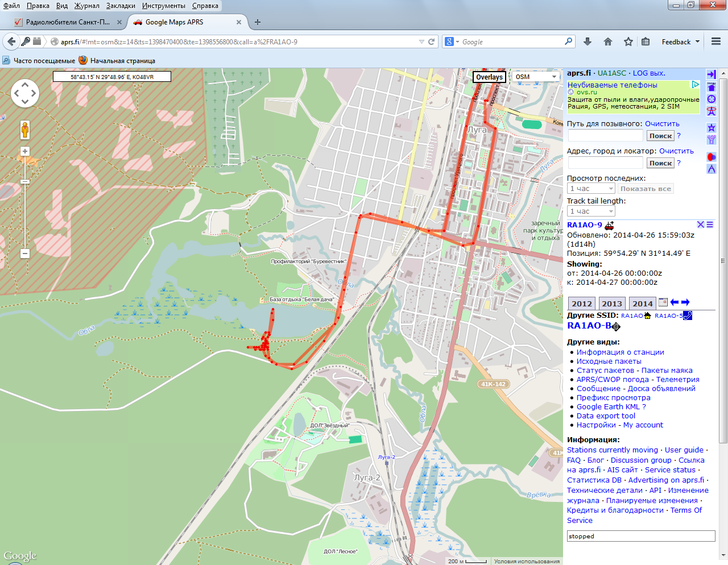This screenshot has height=565, width=728.
Task: Click the compass ruler measuring icon
Action: pos(711,169)
